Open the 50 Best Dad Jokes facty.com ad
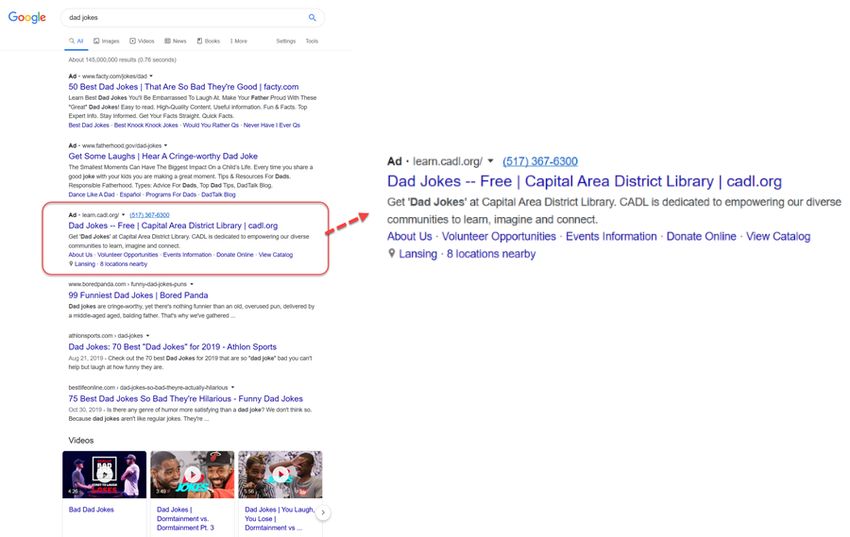The width and height of the screenshot is (850, 537). [183, 87]
